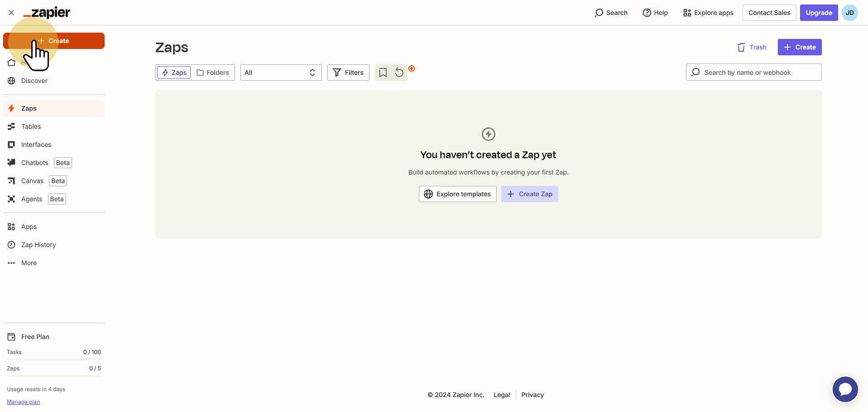Click the Chatbots icon in sidebar
The width and height of the screenshot is (868, 412).
point(11,163)
